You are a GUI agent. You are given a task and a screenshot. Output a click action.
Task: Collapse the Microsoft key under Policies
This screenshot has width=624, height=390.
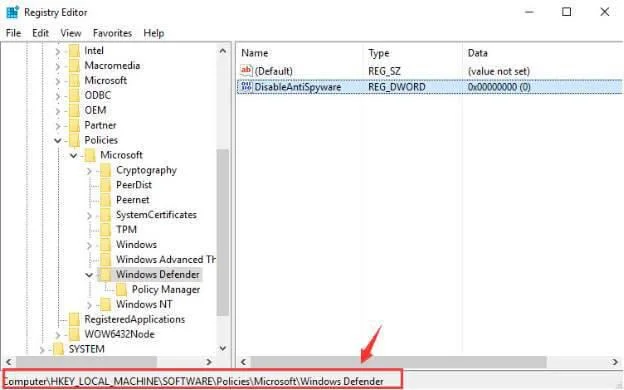point(74,156)
